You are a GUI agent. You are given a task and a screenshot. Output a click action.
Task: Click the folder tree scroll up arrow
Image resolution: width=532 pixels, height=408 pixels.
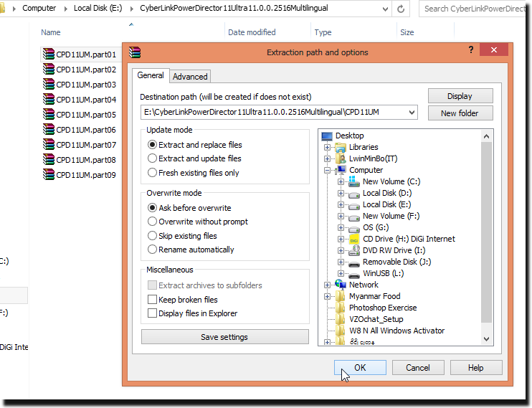click(x=486, y=136)
